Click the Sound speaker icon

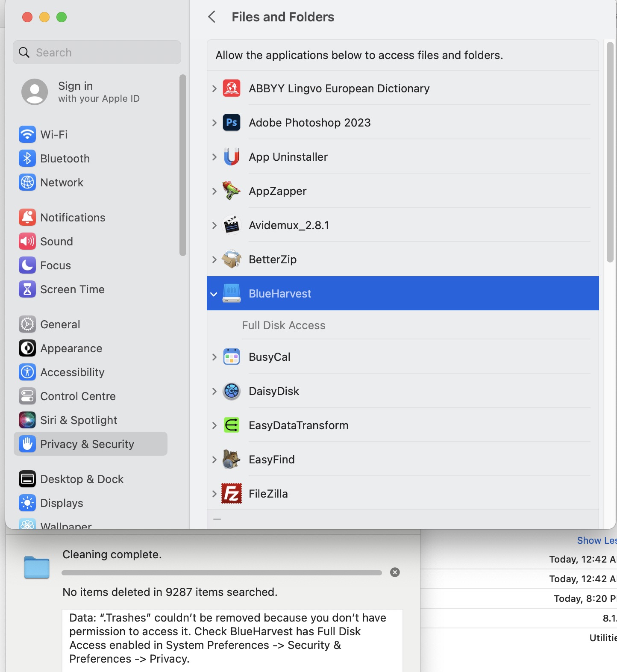click(x=27, y=242)
